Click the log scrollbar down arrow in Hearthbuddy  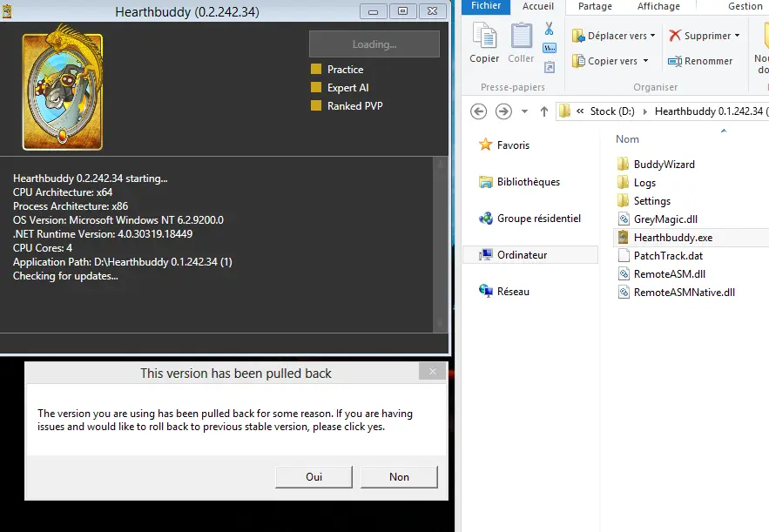[440, 324]
